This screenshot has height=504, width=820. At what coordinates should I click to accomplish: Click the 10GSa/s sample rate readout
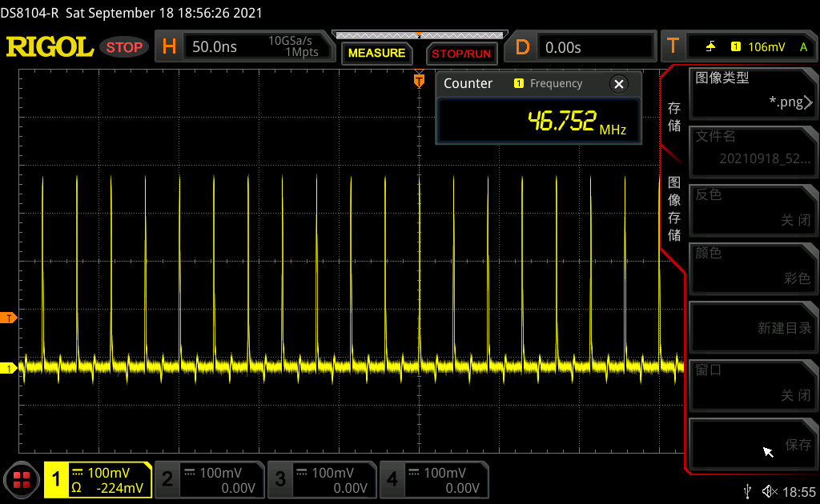(x=290, y=40)
